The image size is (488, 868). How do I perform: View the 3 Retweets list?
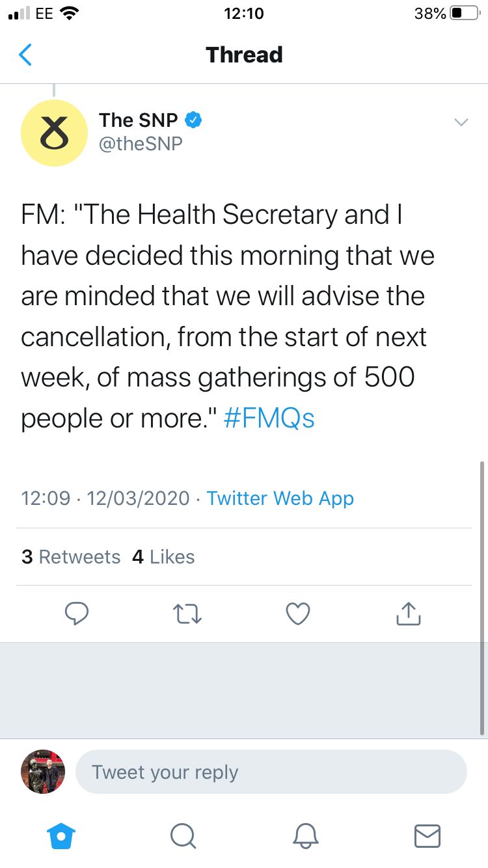click(x=71, y=557)
